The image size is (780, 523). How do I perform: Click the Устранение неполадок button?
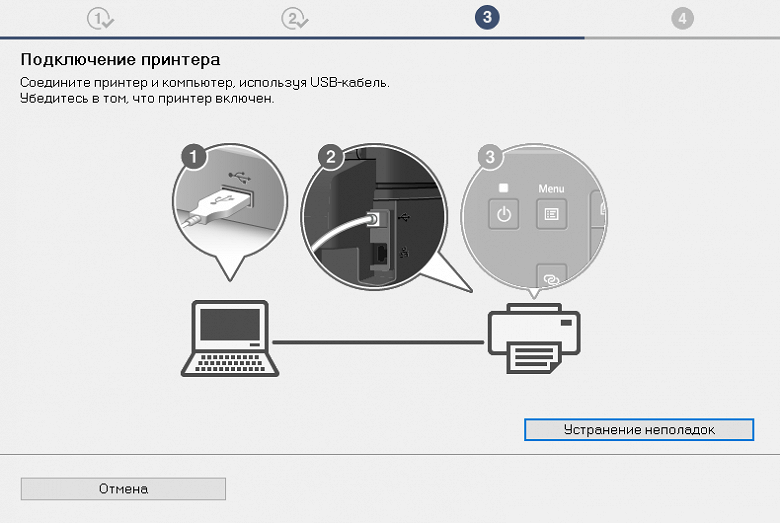[639, 429]
